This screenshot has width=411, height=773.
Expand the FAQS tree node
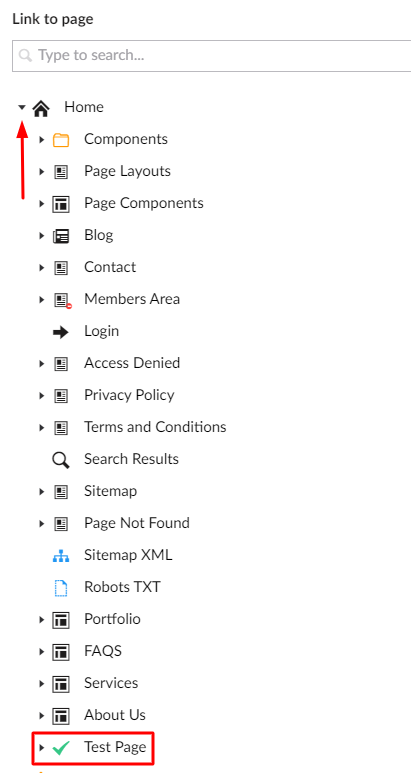(x=41, y=652)
